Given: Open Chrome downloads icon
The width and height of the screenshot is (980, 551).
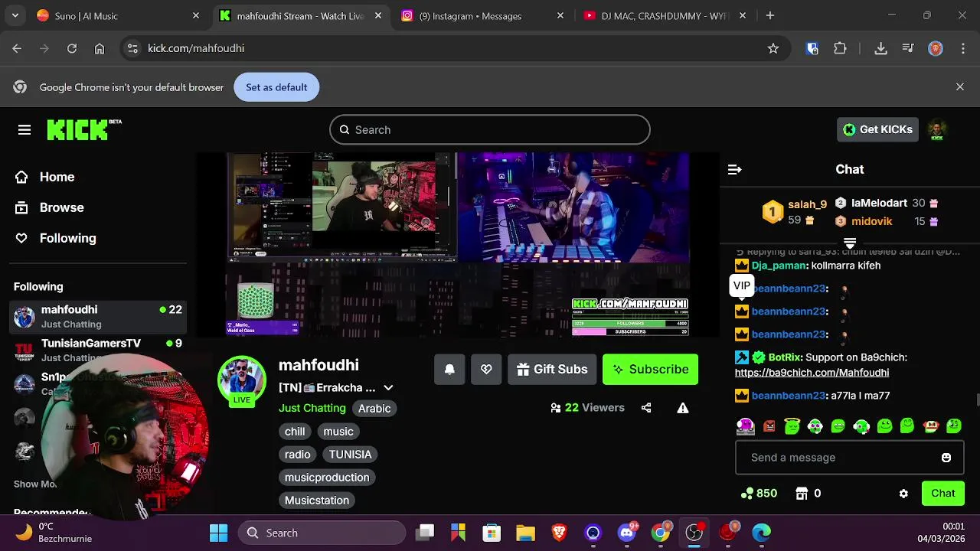Looking at the screenshot, I should tap(880, 48).
